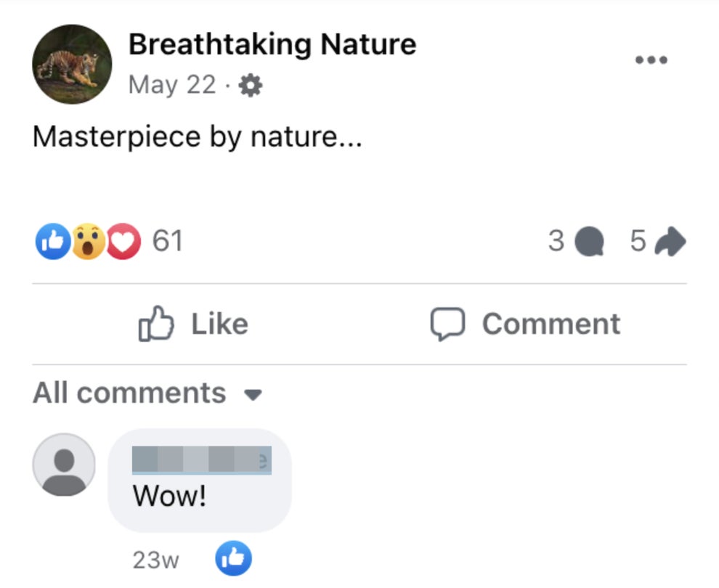This screenshot has height=588, width=719.
Task: Click the commenter's gray avatar
Action: tap(64, 465)
